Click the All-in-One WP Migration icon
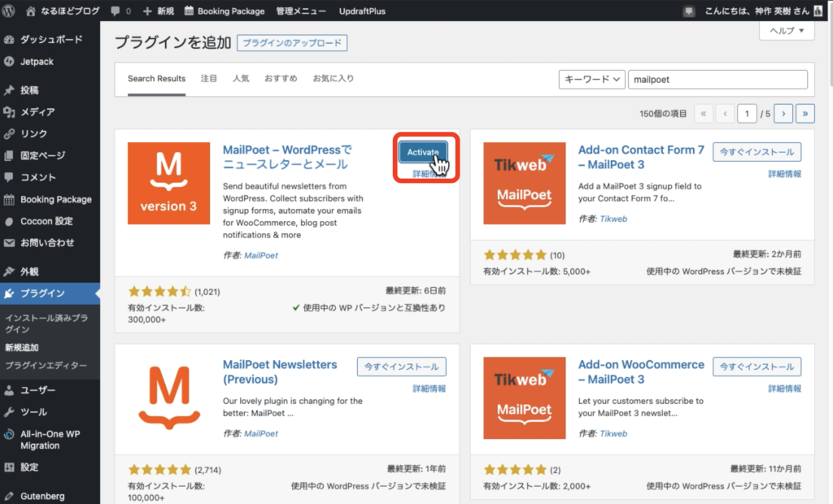The height and width of the screenshot is (504, 833). coord(9,434)
